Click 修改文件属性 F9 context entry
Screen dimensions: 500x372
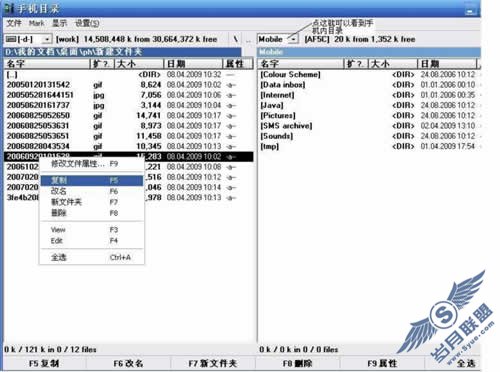tap(92, 164)
